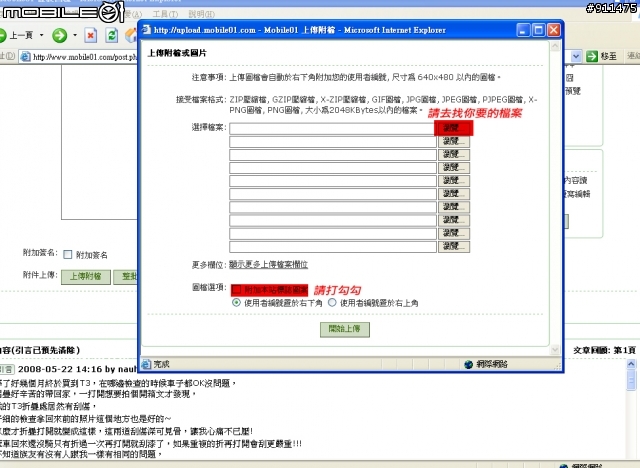This screenshot has height=468, width=640.
Task: Check the 附加本站標誌圖案 checkbox
Action: tap(237, 290)
